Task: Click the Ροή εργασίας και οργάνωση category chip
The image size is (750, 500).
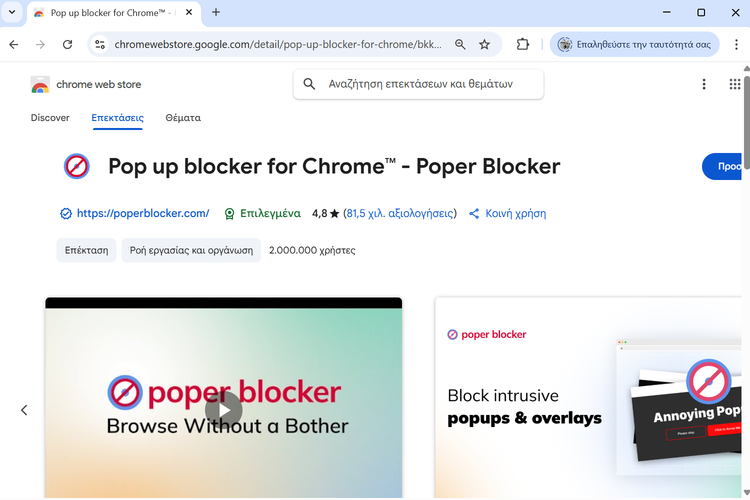Action: coord(191,250)
